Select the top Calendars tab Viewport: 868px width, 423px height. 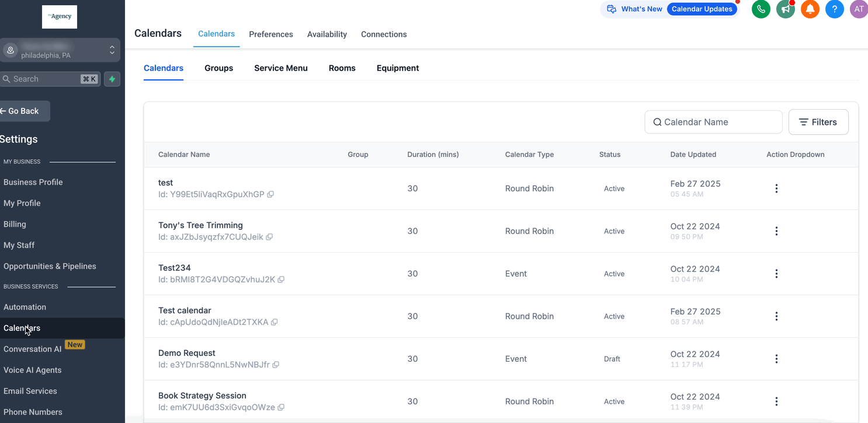216,34
